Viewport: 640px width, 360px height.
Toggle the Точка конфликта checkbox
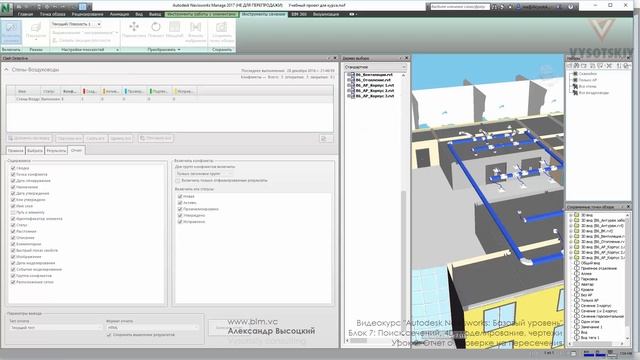point(13,174)
